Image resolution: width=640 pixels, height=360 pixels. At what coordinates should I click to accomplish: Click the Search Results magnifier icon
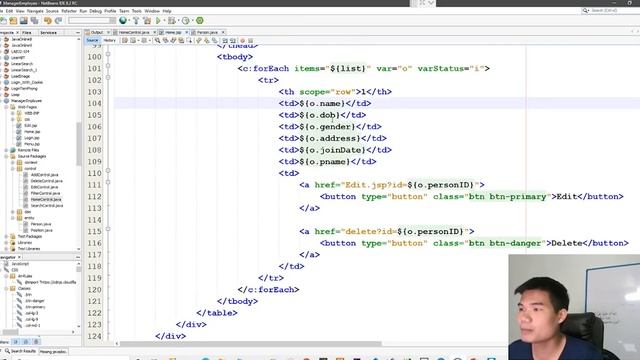pyautogui.click(x=7, y=351)
